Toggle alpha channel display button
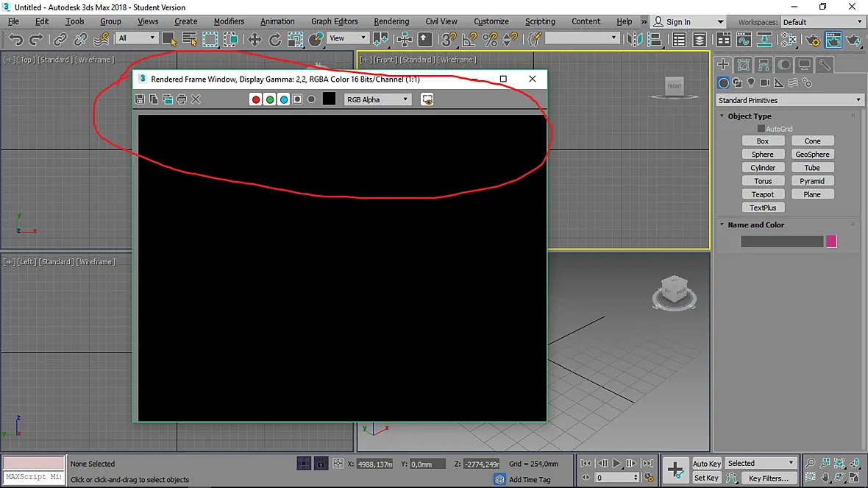 (x=297, y=99)
